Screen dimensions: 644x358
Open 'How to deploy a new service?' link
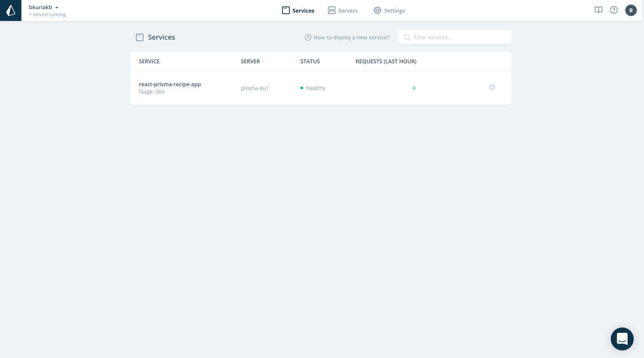[x=351, y=37]
